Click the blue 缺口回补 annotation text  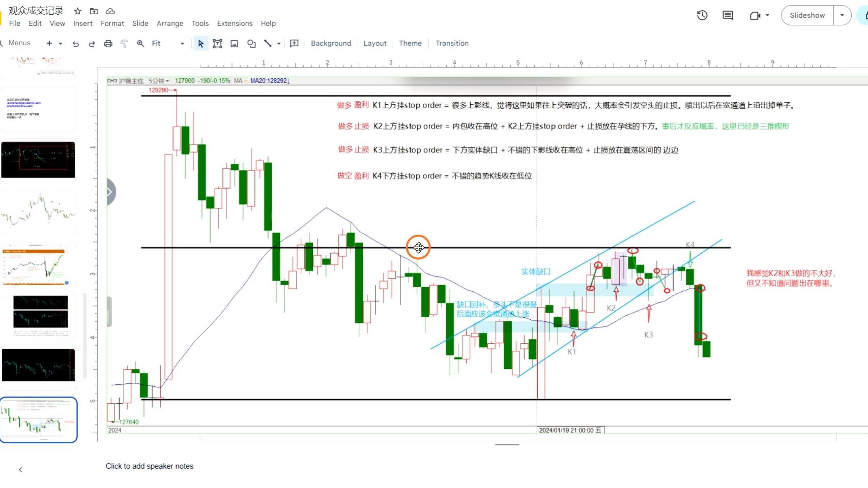(497, 309)
